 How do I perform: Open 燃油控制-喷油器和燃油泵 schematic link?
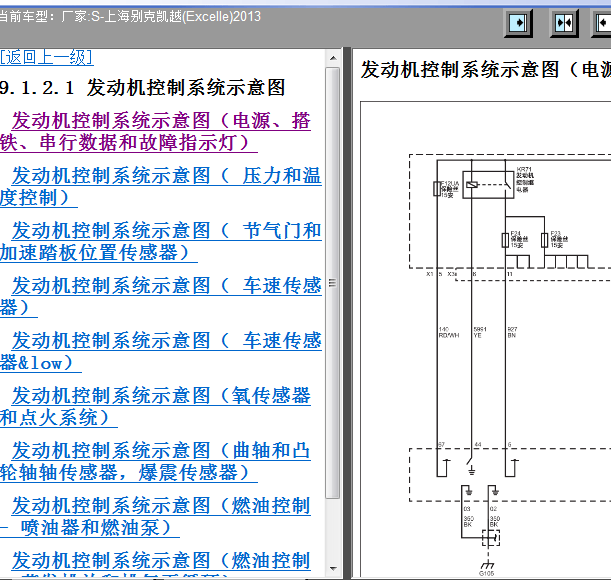(x=155, y=516)
